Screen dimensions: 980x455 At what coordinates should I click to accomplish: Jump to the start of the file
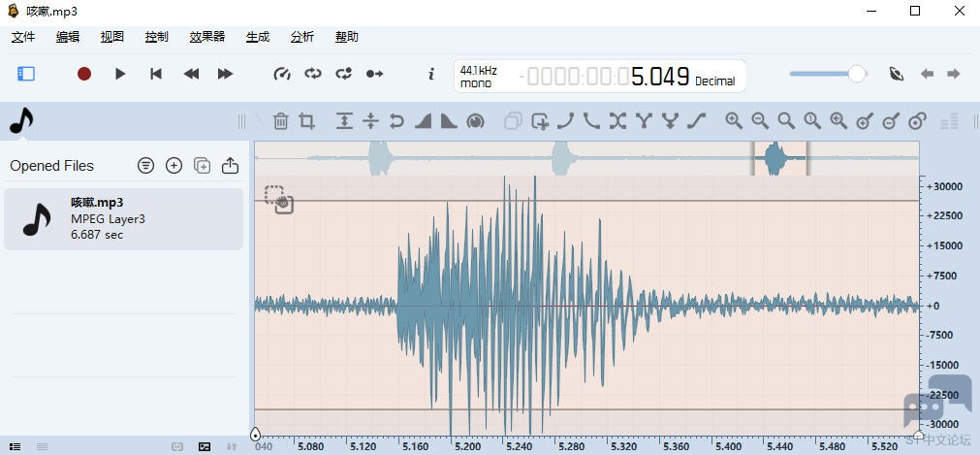(x=156, y=74)
